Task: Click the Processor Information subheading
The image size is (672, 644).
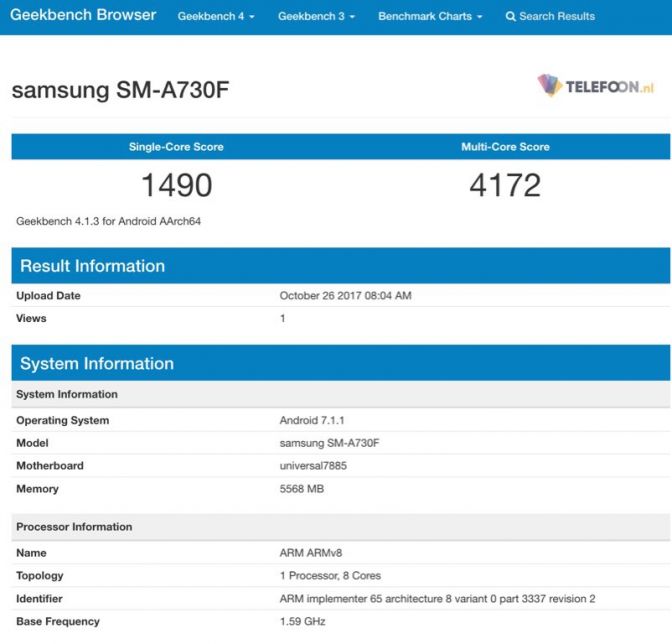Action: pyautogui.click(x=74, y=527)
